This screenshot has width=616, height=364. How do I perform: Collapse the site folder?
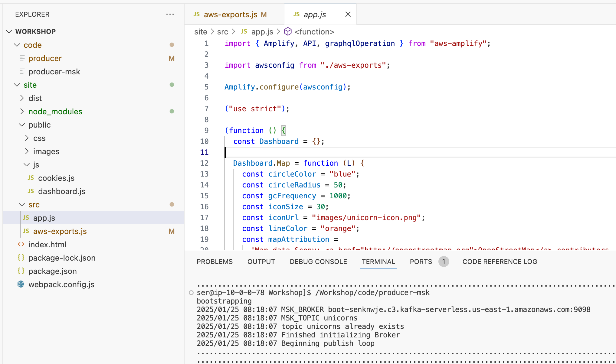(17, 85)
